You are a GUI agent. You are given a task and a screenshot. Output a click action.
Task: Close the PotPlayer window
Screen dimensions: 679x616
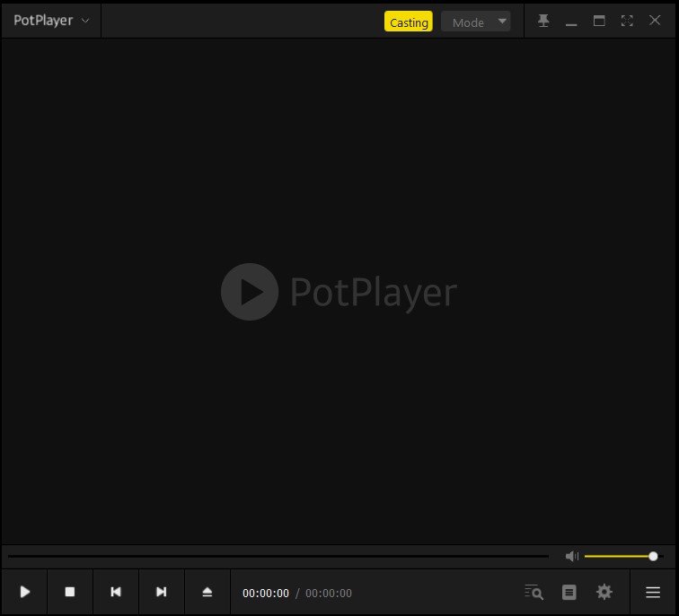pos(655,21)
